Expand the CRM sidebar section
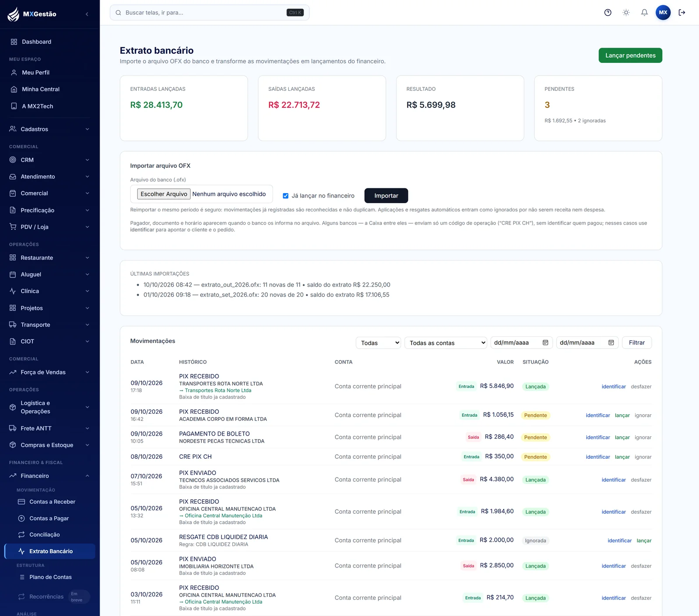The height and width of the screenshot is (616, 699). click(50, 160)
